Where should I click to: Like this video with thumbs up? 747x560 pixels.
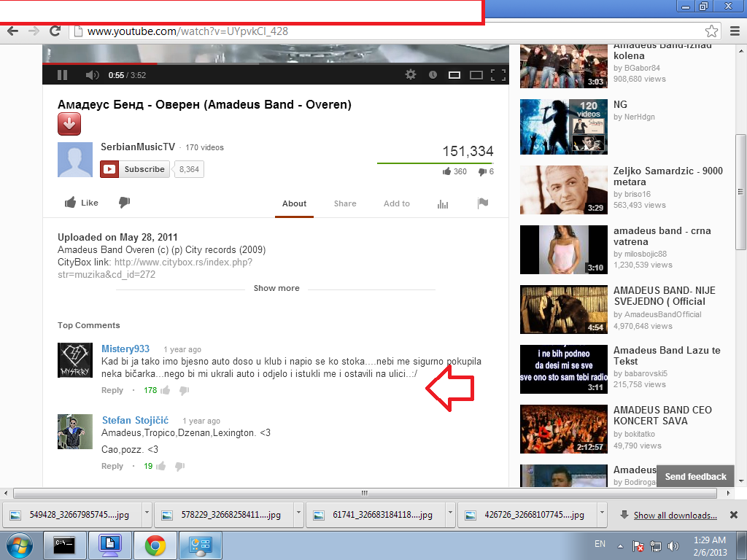82,203
